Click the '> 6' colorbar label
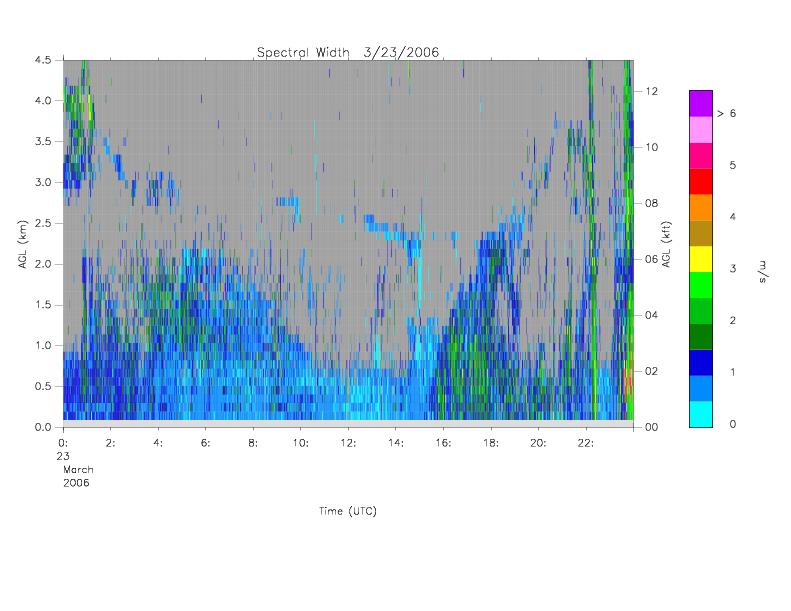Image resolution: width=791 pixels, height=611 pixels. point(726,114)
